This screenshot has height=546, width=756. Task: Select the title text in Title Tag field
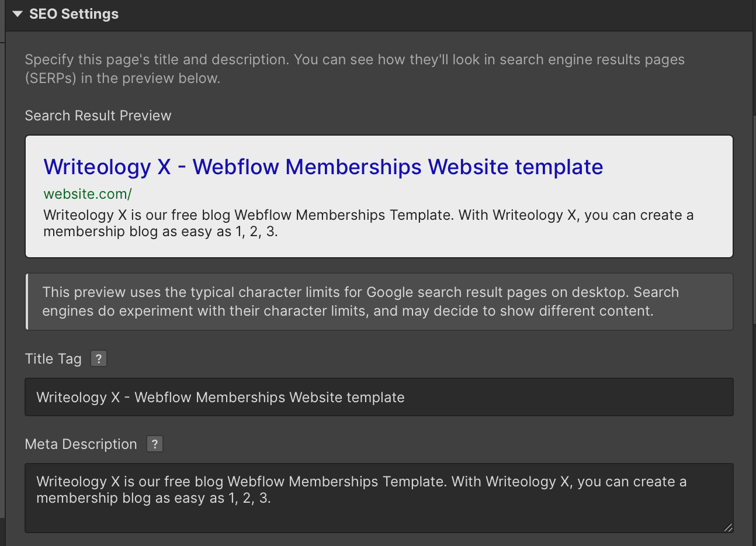(x=220, y=397)
